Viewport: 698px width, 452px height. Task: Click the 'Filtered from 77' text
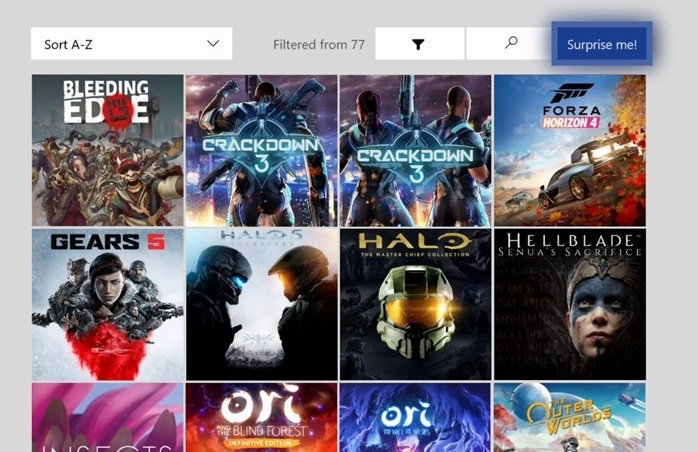319,45
